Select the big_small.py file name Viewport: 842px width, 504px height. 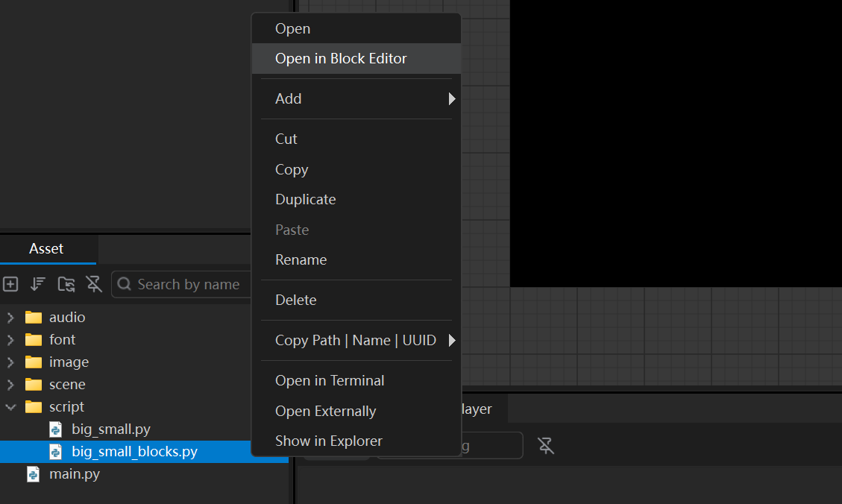click(x=111, y=429)
